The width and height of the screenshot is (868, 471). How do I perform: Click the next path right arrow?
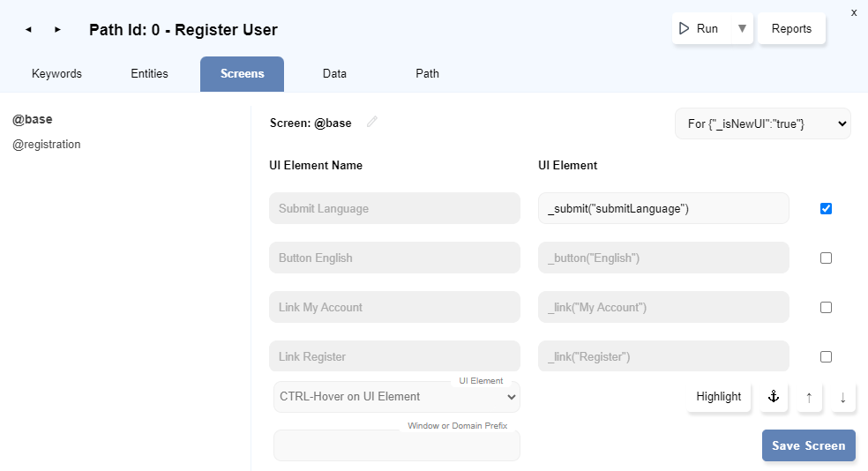click(57, 30)
